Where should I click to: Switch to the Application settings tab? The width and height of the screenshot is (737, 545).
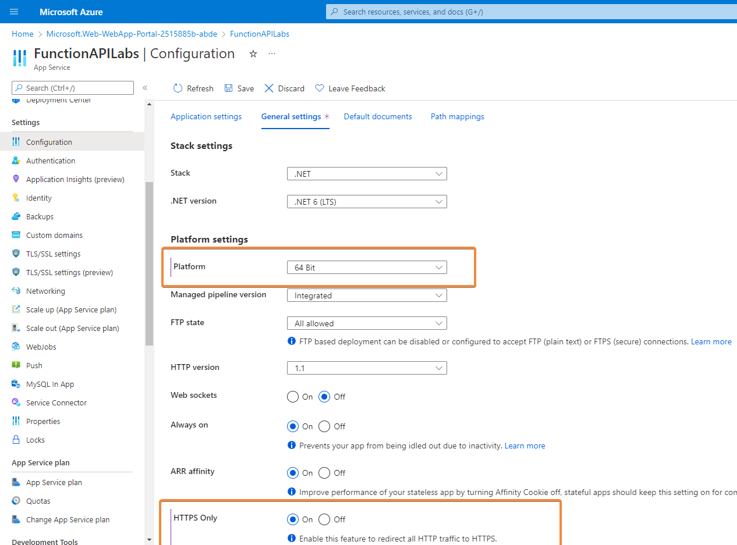pyautogui.click(x=206, y=117)
